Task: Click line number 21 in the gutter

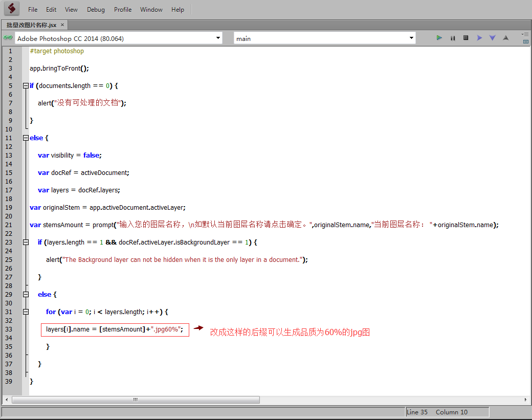Action: 9,225
